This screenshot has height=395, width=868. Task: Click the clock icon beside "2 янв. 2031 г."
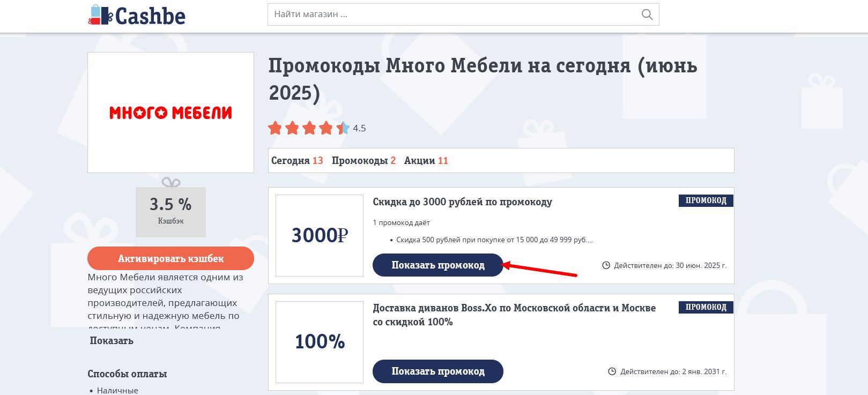click(x=612, y=371)
